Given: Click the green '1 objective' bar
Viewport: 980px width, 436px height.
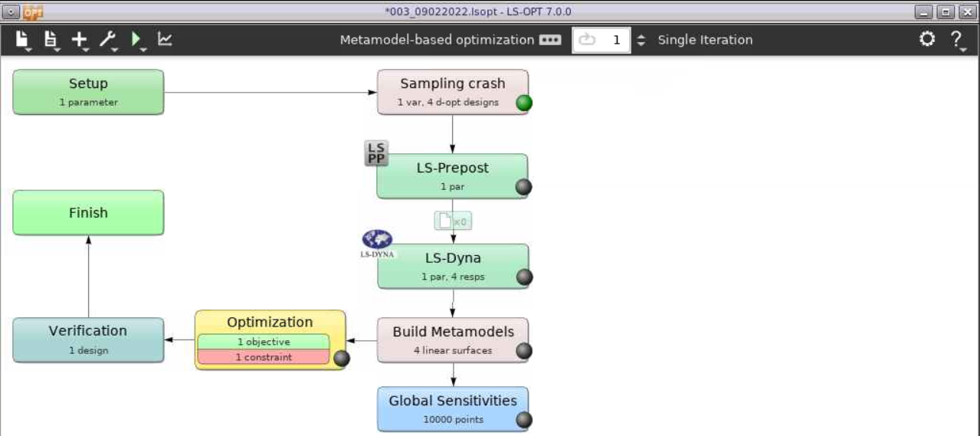Looking at the screenshot, I should point(264,342).
